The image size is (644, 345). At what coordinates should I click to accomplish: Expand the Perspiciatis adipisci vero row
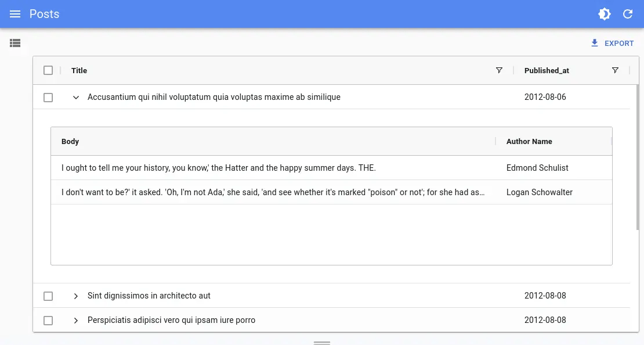coord(75,321)
